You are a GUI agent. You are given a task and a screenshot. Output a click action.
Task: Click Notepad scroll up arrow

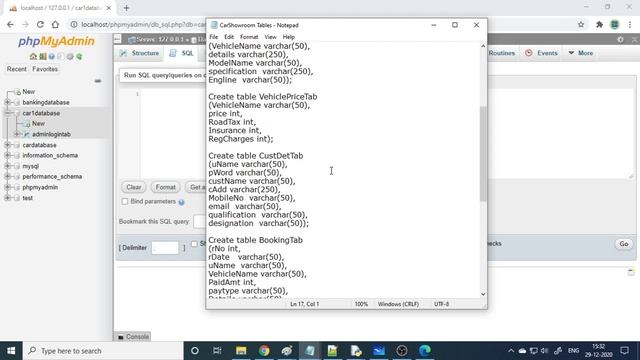[x=483, y=46]
